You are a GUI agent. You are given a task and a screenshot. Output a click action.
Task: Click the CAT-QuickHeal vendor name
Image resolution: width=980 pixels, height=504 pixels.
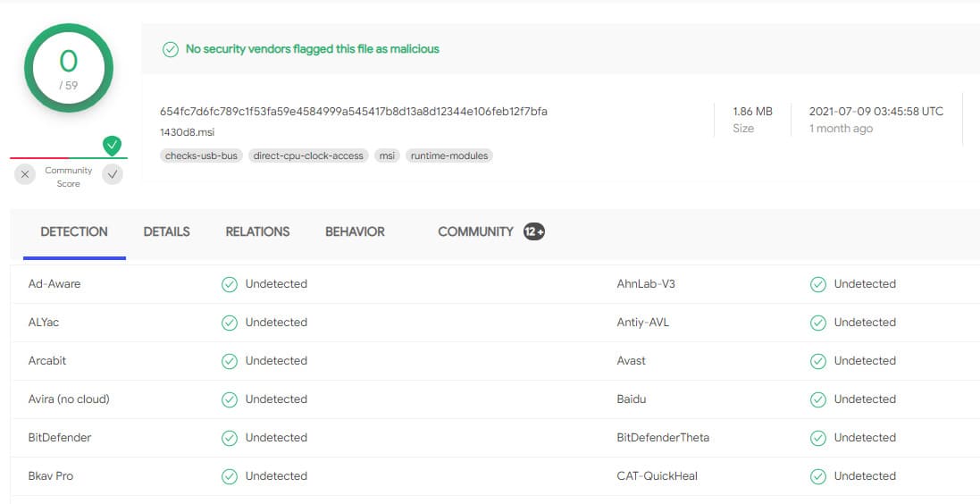tap(657, 476)
